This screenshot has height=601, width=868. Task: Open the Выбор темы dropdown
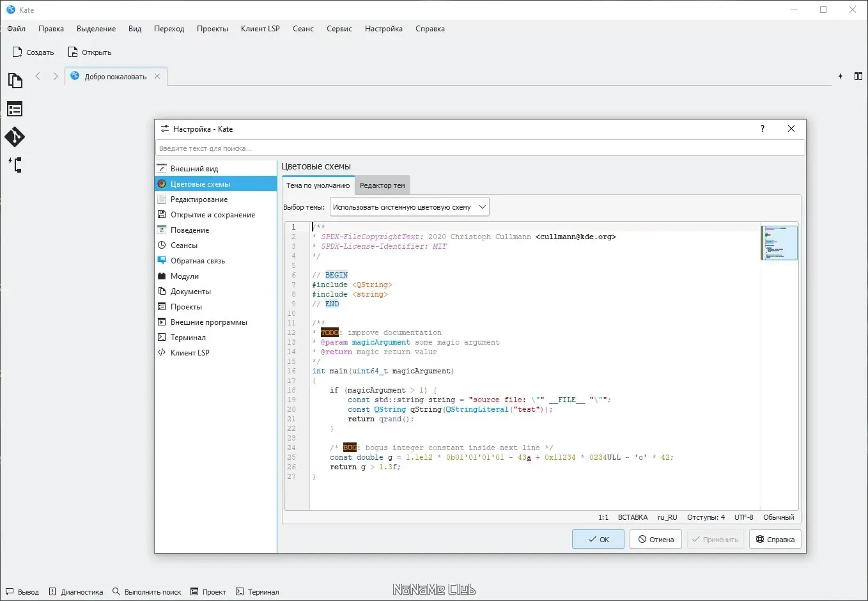coord(410,207)
